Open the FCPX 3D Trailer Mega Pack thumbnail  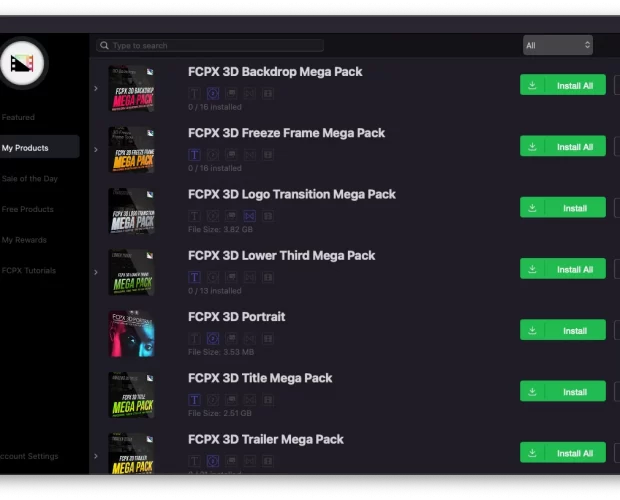(x=132, y=454)
